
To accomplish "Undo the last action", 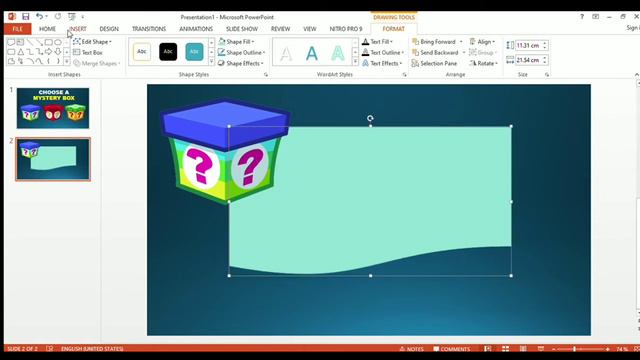I will [39, 16].
